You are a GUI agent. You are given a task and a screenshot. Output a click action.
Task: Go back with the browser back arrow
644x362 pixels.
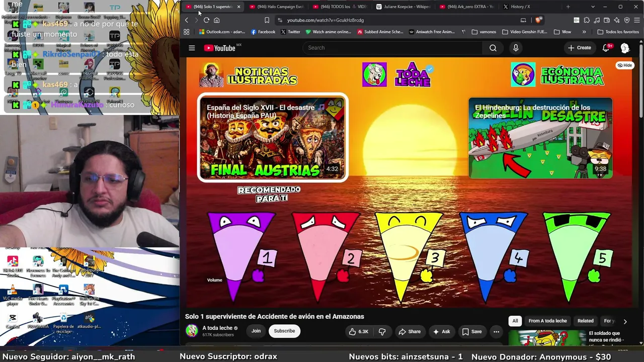186,20
